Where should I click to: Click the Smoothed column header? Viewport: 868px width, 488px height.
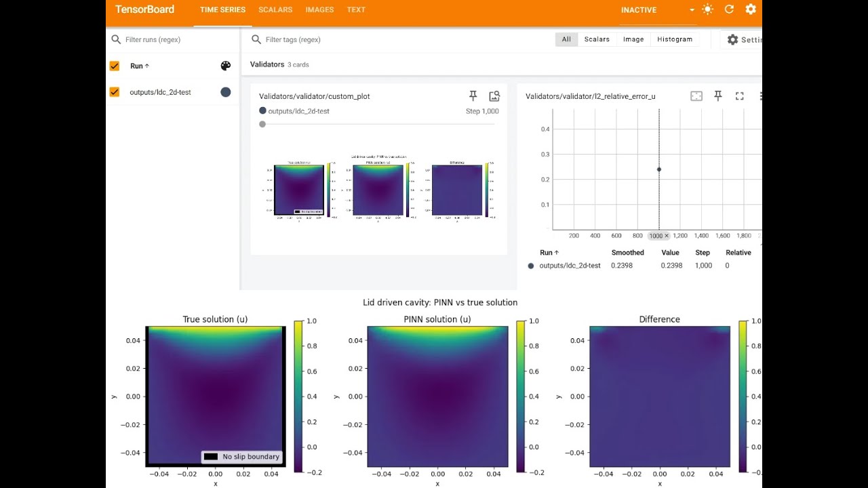click(627, 253)
